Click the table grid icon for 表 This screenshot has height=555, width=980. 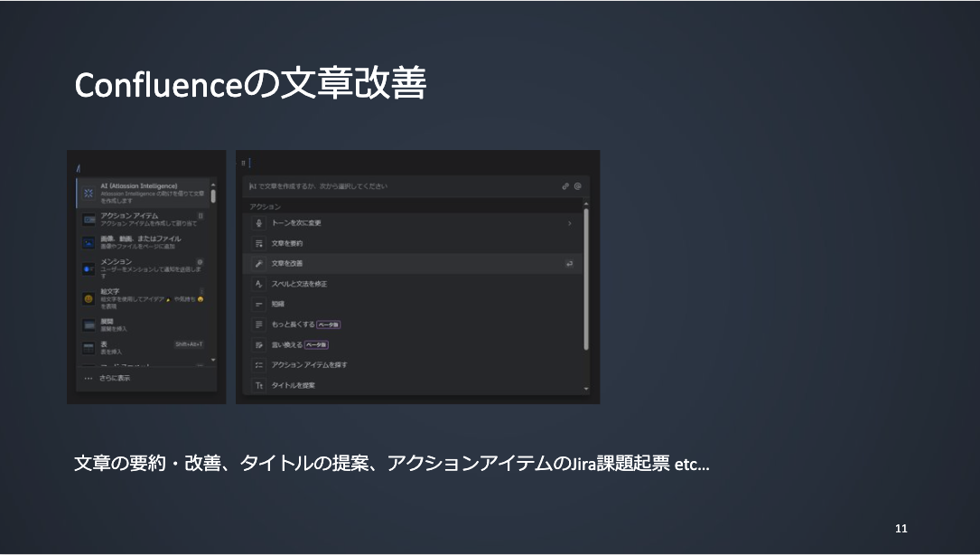89,348
